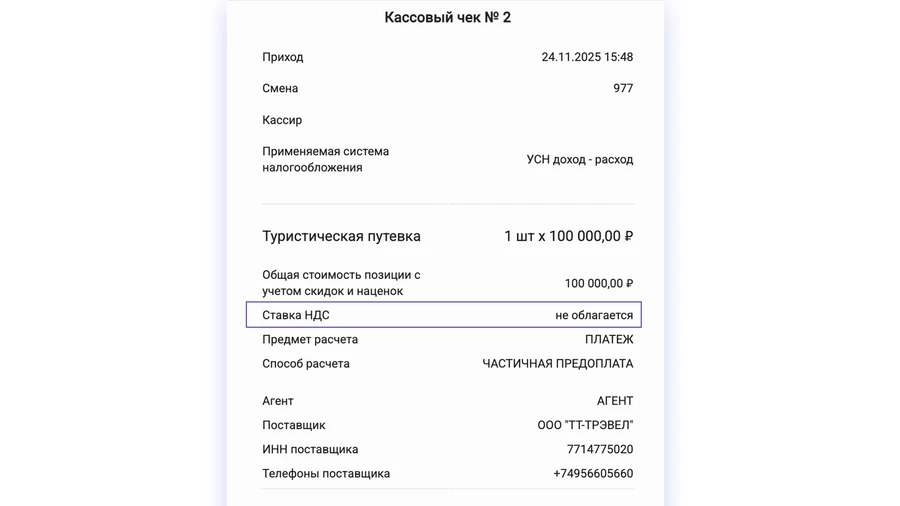Click the tax system value "УСН доход - расход"
The height and width of the screenshot is (506, 900).
[580, 160]
